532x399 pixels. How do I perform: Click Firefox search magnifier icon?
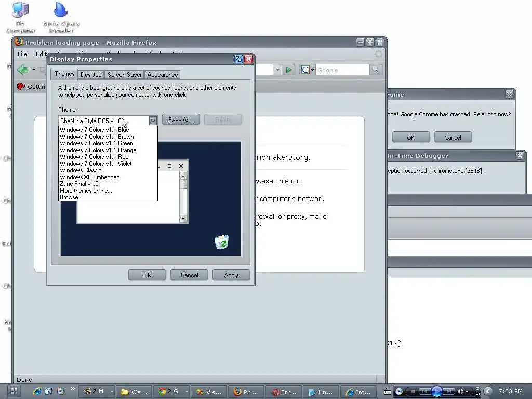[376, 70]
